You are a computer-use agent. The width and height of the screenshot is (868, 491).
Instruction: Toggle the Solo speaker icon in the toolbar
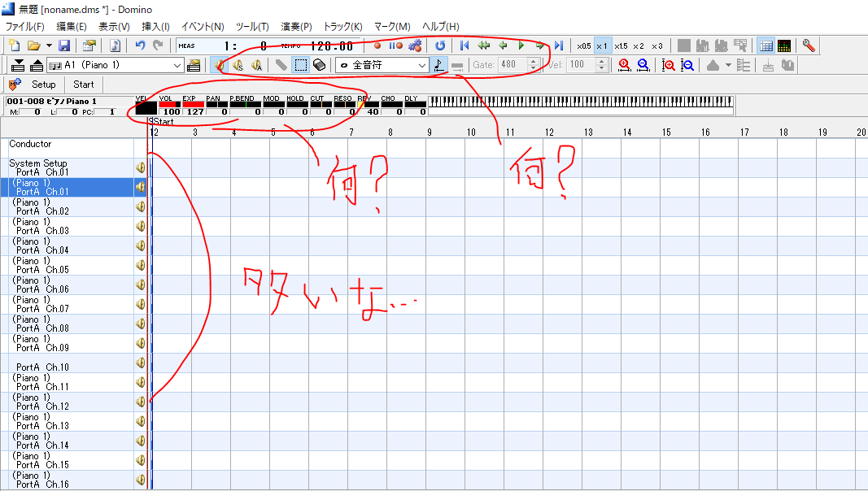click(x=238, y=65)
